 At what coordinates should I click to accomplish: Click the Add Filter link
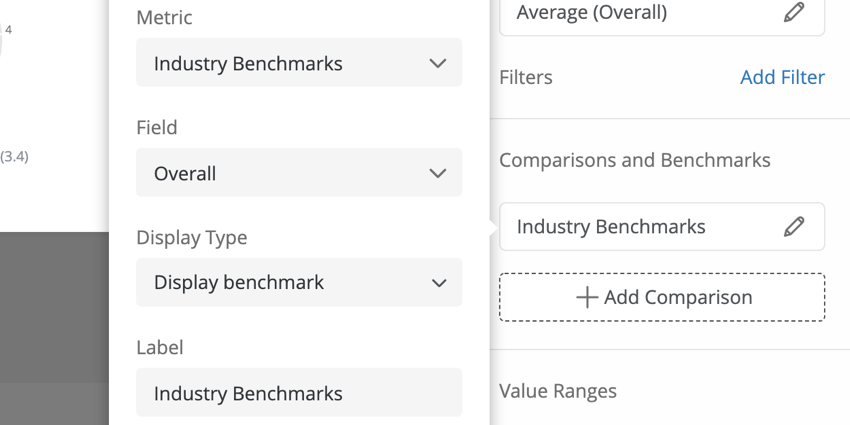[x=782, y=78]
